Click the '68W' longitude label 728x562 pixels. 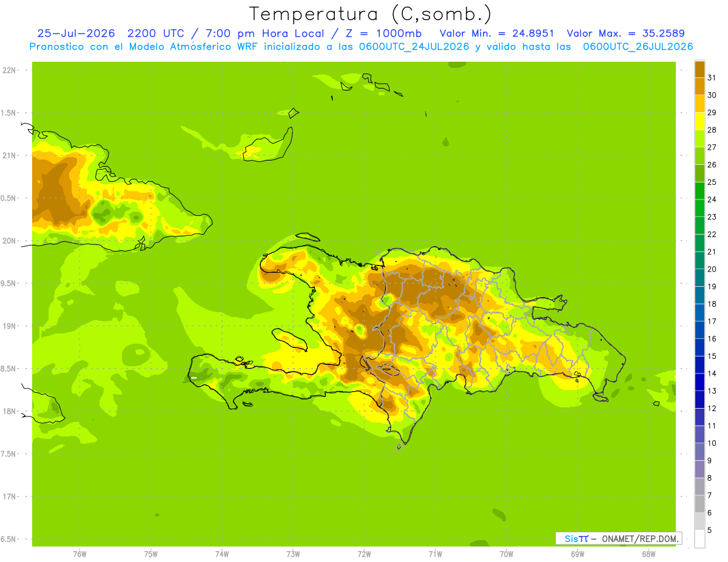tap(649, 554)
